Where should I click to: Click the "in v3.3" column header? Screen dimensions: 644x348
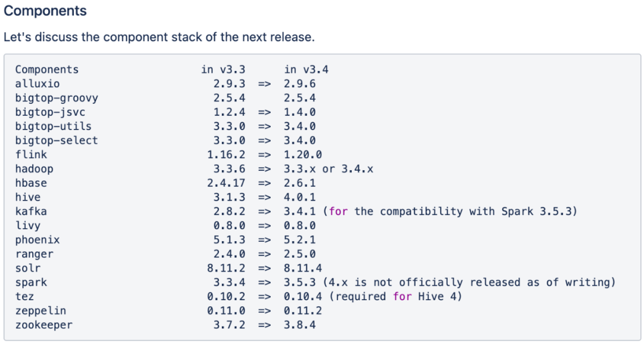(x=223, y=70)
